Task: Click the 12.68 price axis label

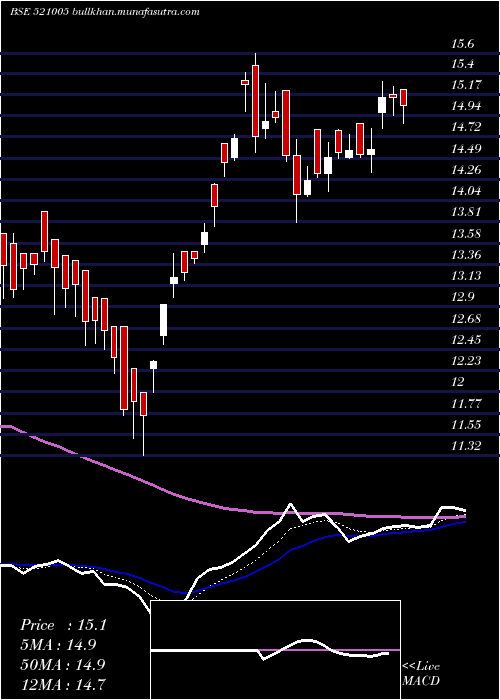Action: pyautogui.click(x=466, y=319)
